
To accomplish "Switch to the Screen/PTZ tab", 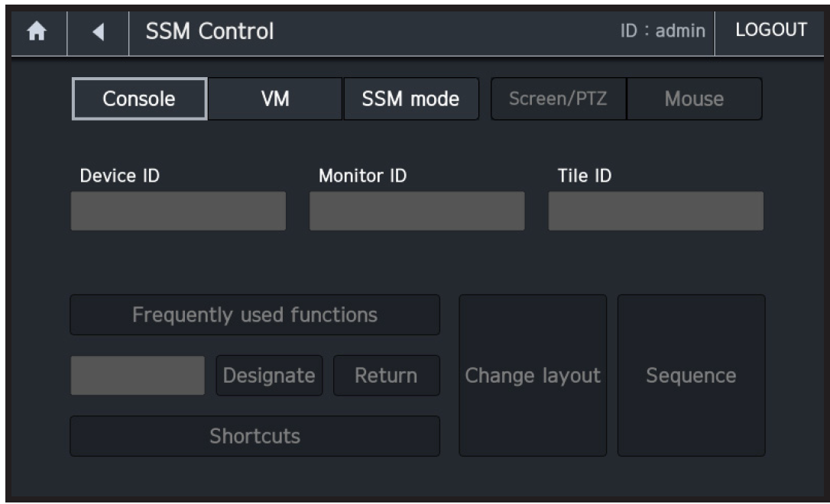I will [559, 99].
